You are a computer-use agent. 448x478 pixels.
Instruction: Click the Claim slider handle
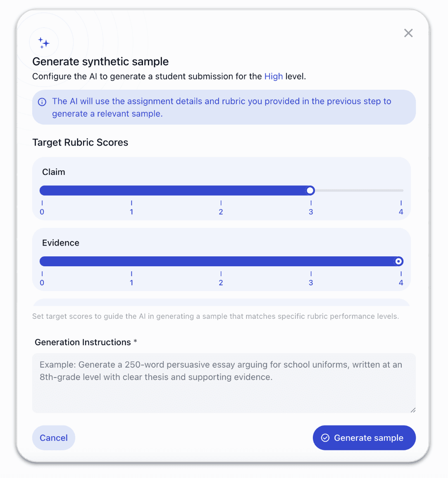tap(310, 191)
